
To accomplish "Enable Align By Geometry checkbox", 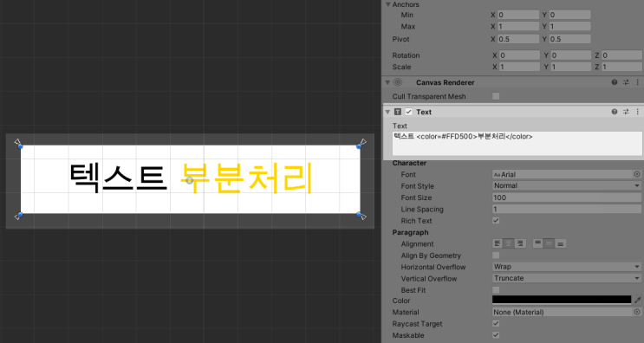I will [496, 256].
